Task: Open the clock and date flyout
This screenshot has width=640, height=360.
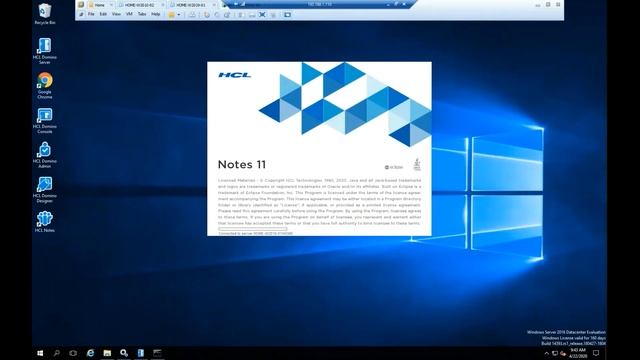Action: coord(578,353)
